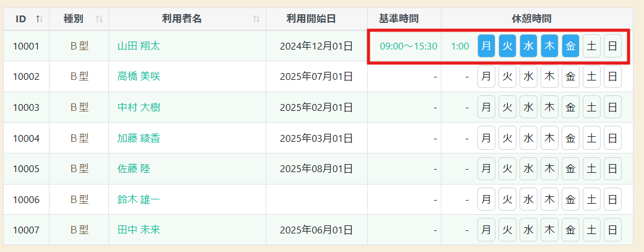Enable 水 for 高橋 美咲 row
Image resolution: width=644 pixels, height=252 pixels.
528,77
